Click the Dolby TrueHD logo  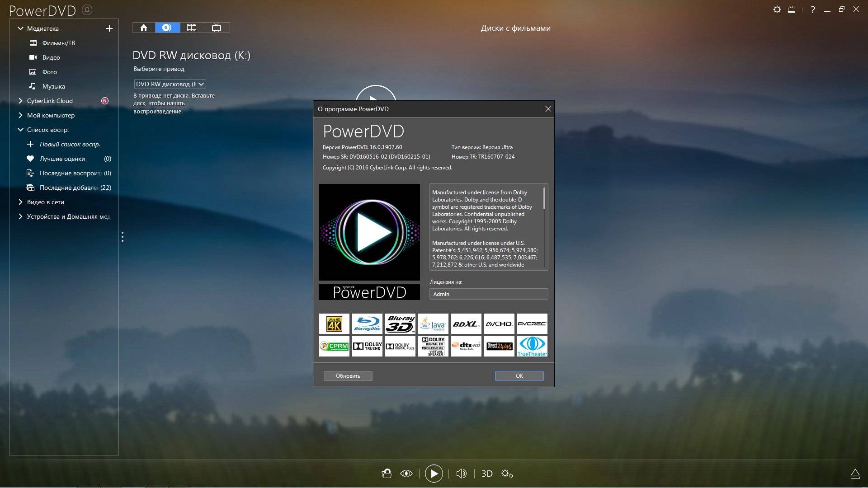tap(367, 346)
